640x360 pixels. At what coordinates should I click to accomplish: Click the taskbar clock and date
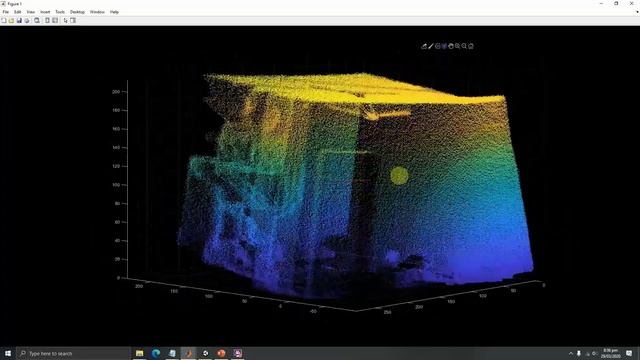pyautogui.click(x=611, y=353)
